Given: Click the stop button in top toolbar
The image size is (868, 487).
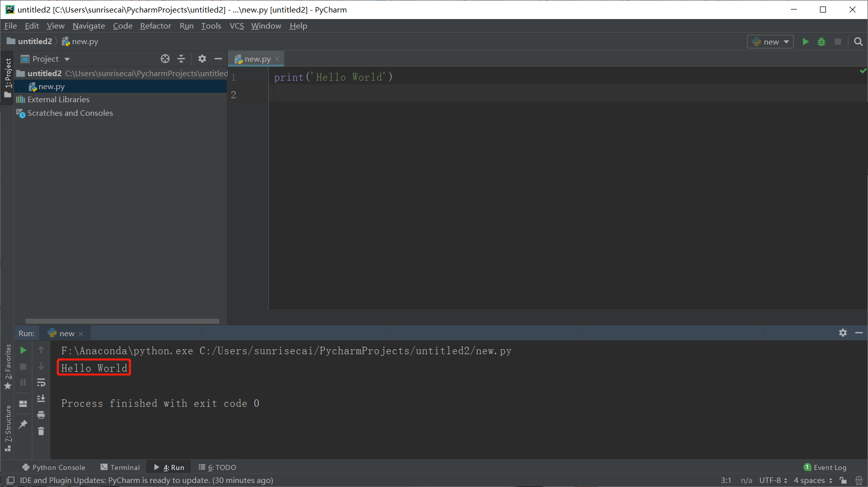Looking at the screenshot, I should tap(838, 42).
